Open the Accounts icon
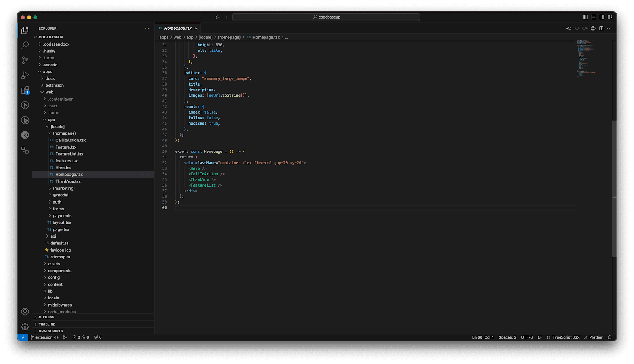This screenshot has height=364, width=634. coord(25,312)
